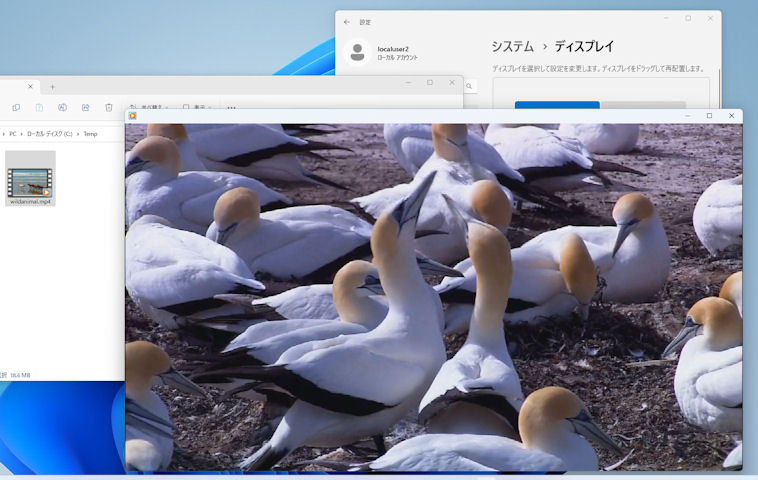This screenshot has height=480, width=758.
Task: Click Temp in the Explorer address breadcrumb
Action: tap(90, 134)
